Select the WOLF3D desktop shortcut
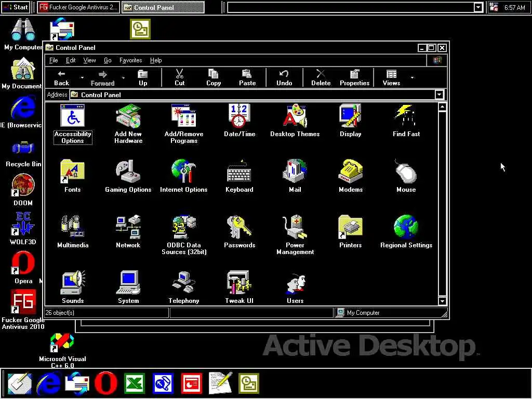This screenshot has height=399, width=532. tap(23, 229)
